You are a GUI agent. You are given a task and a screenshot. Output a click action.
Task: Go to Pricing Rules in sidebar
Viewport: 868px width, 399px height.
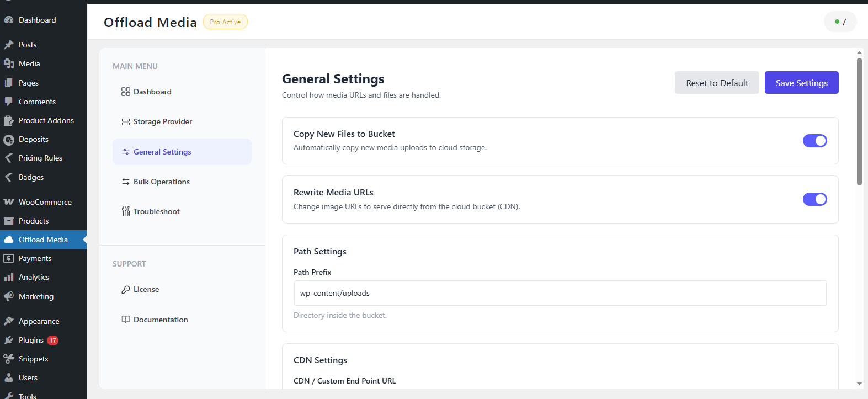(x=40, y=158)
